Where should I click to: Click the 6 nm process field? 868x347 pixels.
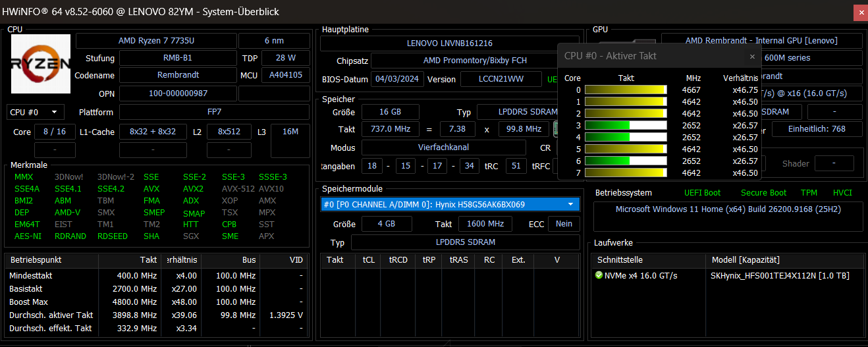point(273,41)
